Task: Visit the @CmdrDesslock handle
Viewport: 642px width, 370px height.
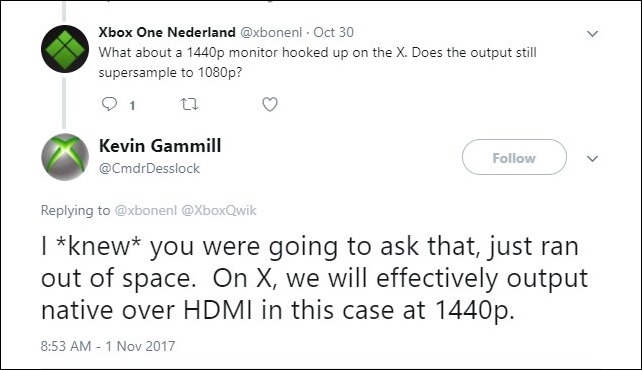Action: pos(149,168)
